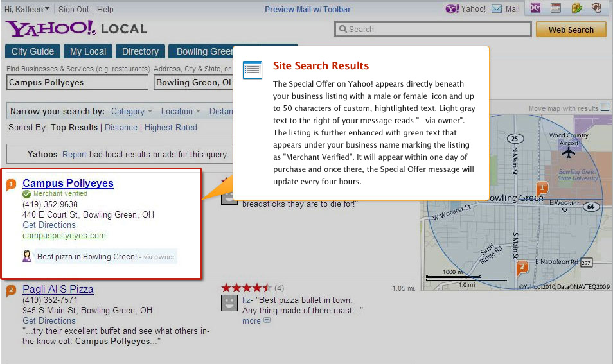Image resolution: width=613 pixels, height=364 pixels.
Task: Click the liz reviewer name link
Action: click(246, 300)
